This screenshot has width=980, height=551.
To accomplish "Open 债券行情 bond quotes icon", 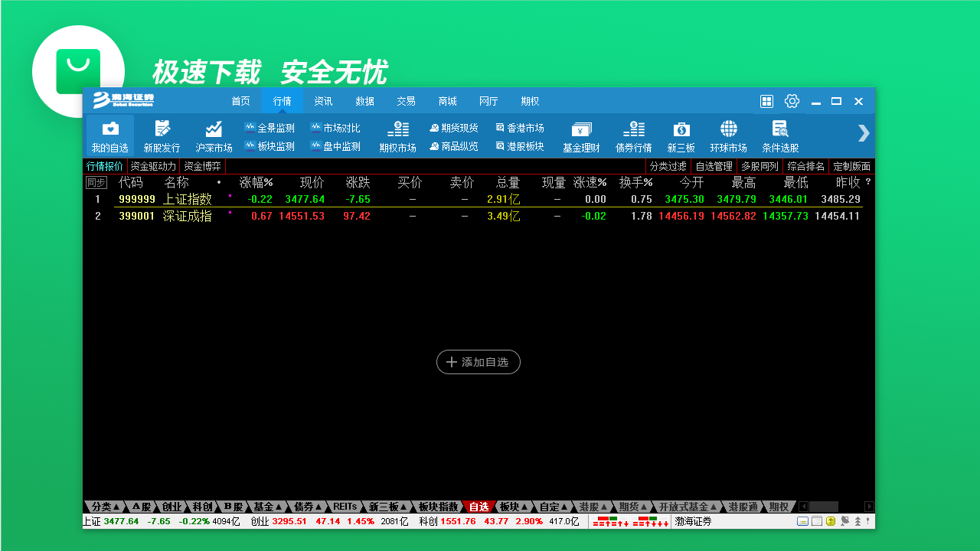I will (x=633, y=135).
